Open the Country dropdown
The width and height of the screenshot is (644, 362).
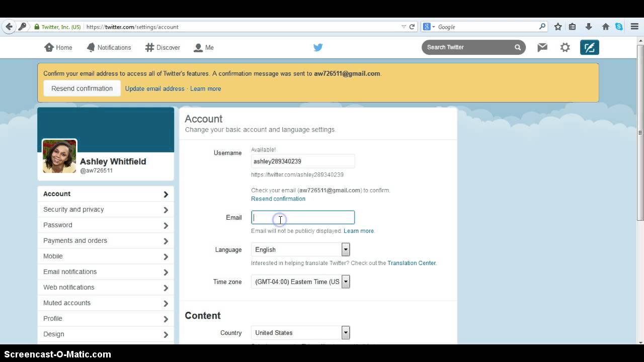pos(300,332)
